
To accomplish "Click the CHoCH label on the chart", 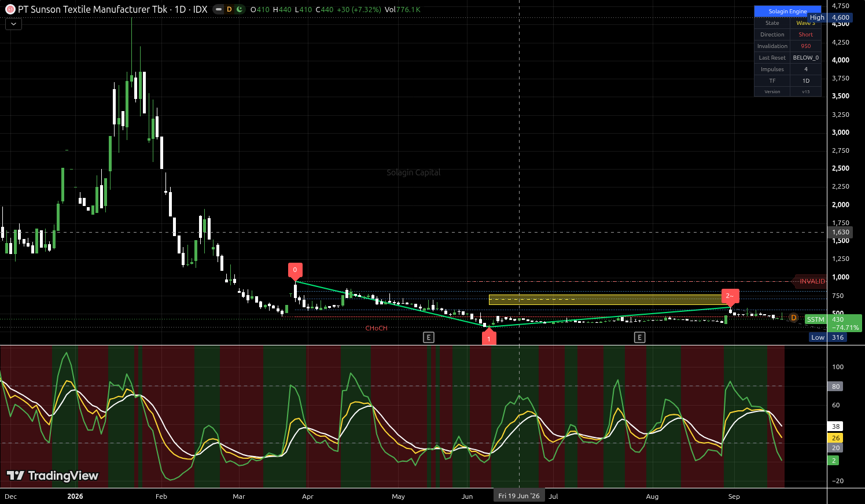I will tap(376, 329).
